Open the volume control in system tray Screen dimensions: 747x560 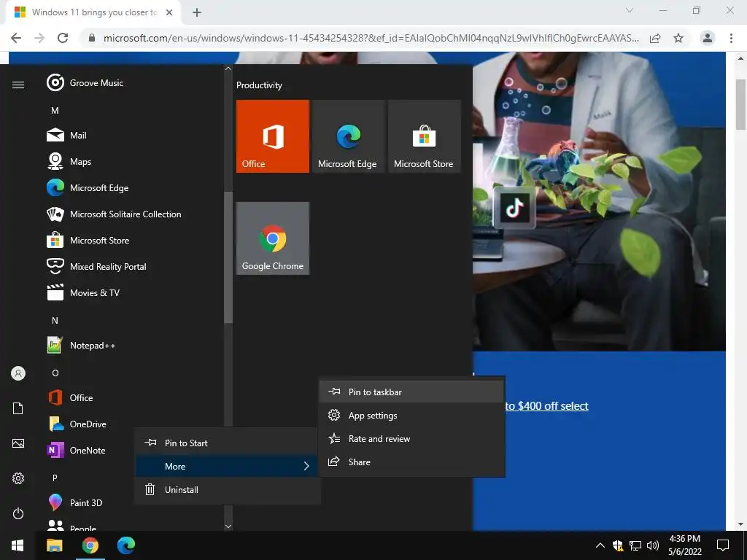click(653, 545)
